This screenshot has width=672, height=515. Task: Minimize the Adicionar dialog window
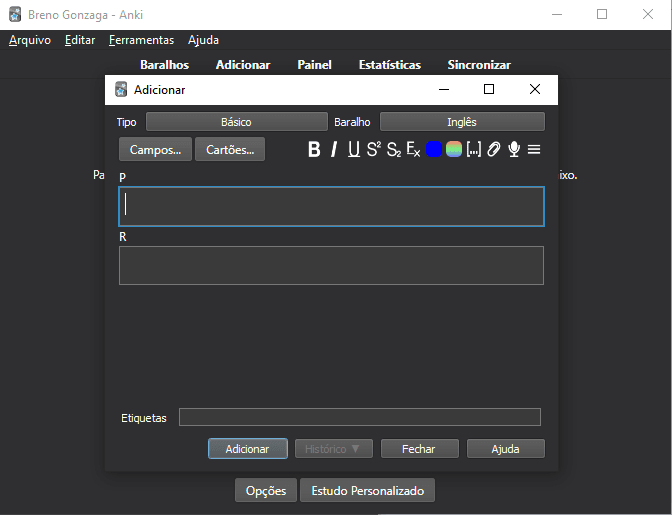[444, 89]
